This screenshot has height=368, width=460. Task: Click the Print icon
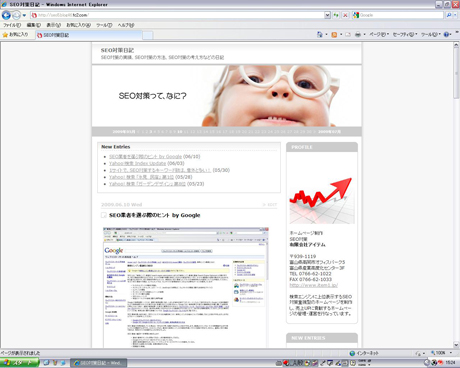point(358,34)
